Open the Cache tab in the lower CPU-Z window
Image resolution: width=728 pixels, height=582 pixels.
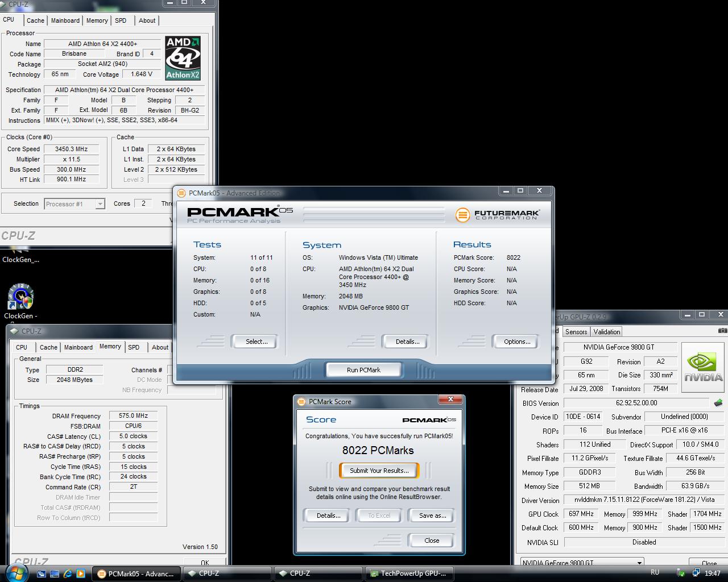click(x=48, y=347)
